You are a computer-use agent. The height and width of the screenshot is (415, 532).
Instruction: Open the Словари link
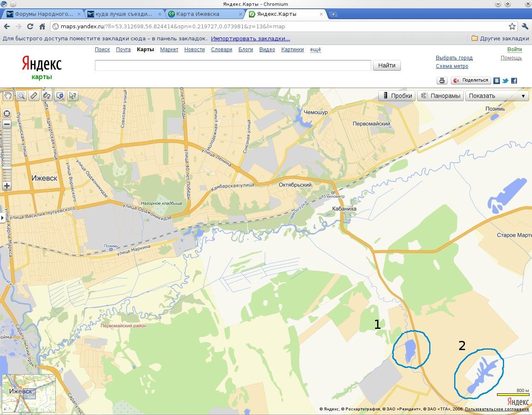click(x=221, y=50)
